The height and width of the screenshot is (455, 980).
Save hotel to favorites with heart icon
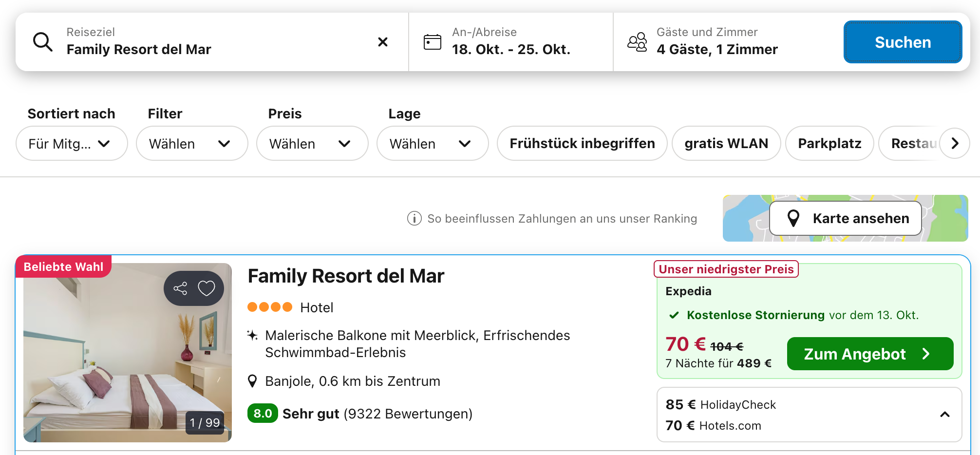207,288
